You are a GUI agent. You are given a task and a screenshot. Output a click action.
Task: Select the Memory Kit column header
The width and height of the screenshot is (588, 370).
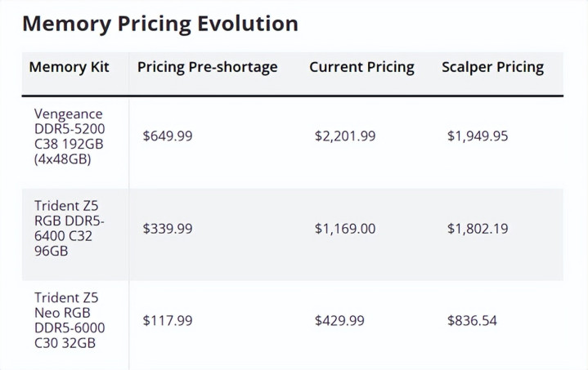click(x=69, y=67)
